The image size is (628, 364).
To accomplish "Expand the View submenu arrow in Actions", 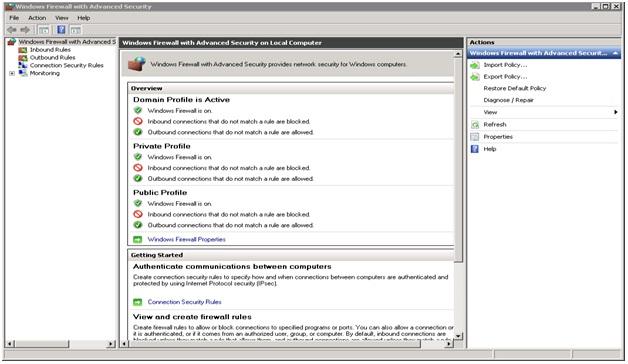I will 616,112.
